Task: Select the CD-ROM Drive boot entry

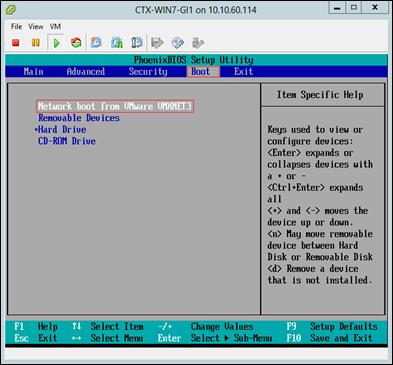Action: pos(67,141)
